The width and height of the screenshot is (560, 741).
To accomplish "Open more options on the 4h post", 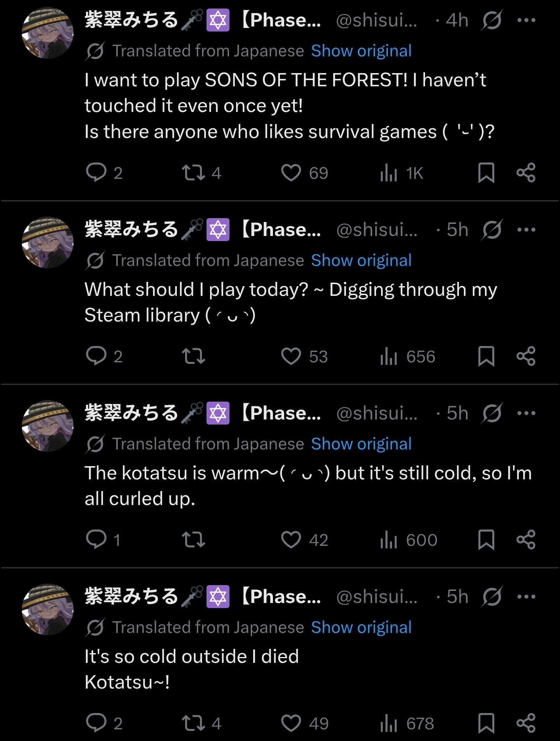I will (526, 20).
